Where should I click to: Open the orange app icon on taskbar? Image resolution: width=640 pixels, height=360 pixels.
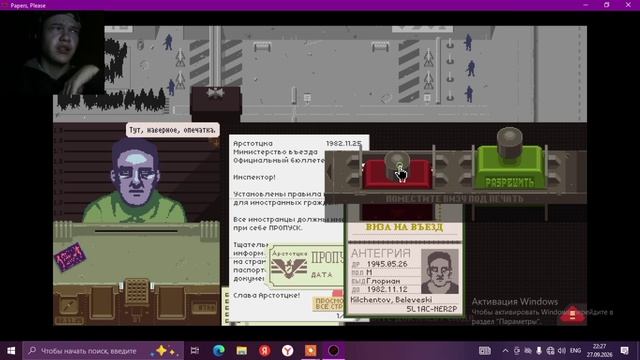point(311,351)
